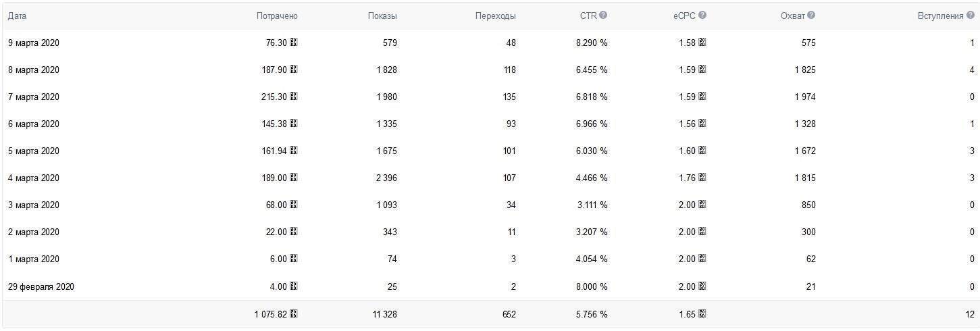
Task: Select the 9 марта 2020 row date
Action: tap(34, 43)
